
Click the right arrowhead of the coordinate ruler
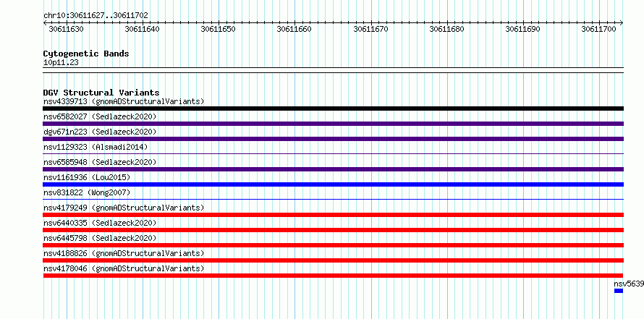pos(622,22)
